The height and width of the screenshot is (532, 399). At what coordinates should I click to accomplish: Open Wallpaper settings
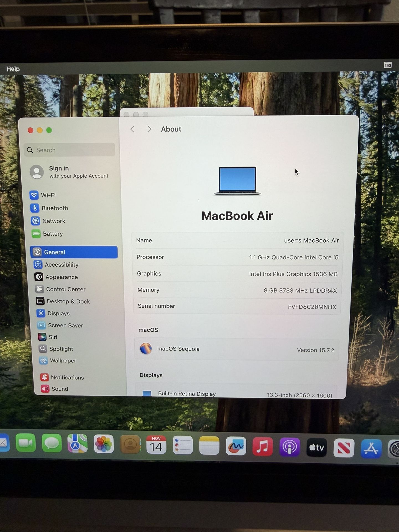[58, 360]
